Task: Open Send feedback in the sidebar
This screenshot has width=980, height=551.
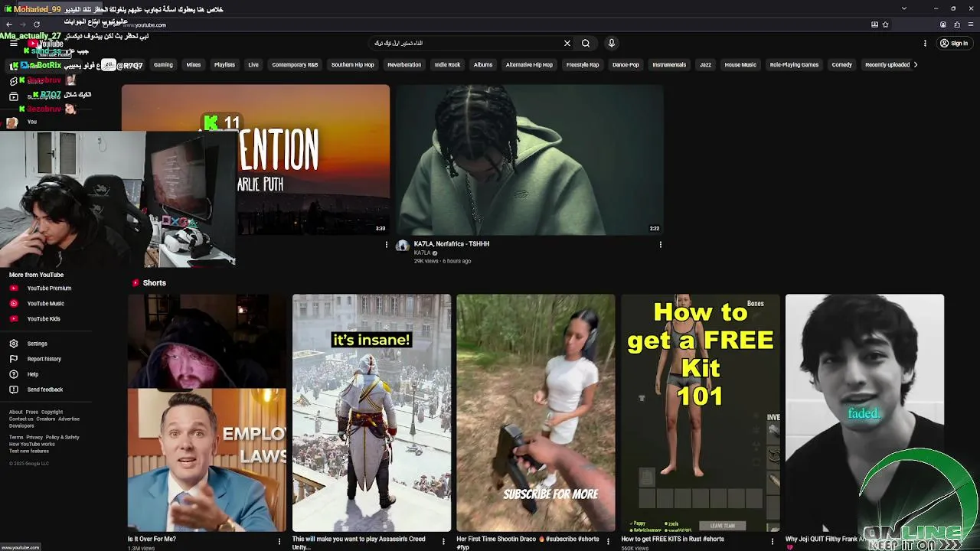Action: pos(46,390)
